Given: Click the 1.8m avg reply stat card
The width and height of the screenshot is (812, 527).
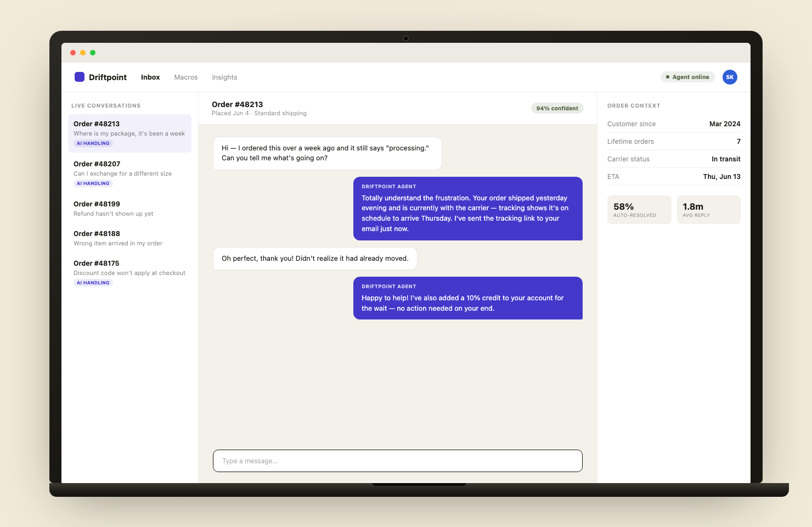Looking at the screenshot, I should 709,210.
